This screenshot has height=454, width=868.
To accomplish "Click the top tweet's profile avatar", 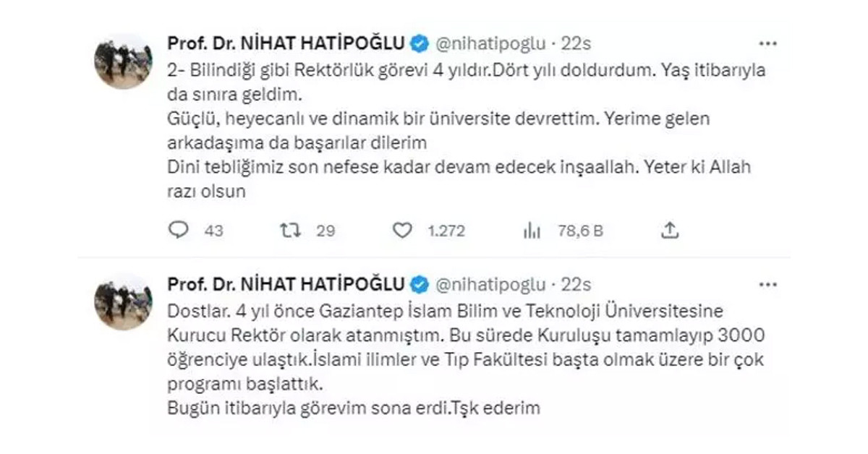I will click(123, 61).
